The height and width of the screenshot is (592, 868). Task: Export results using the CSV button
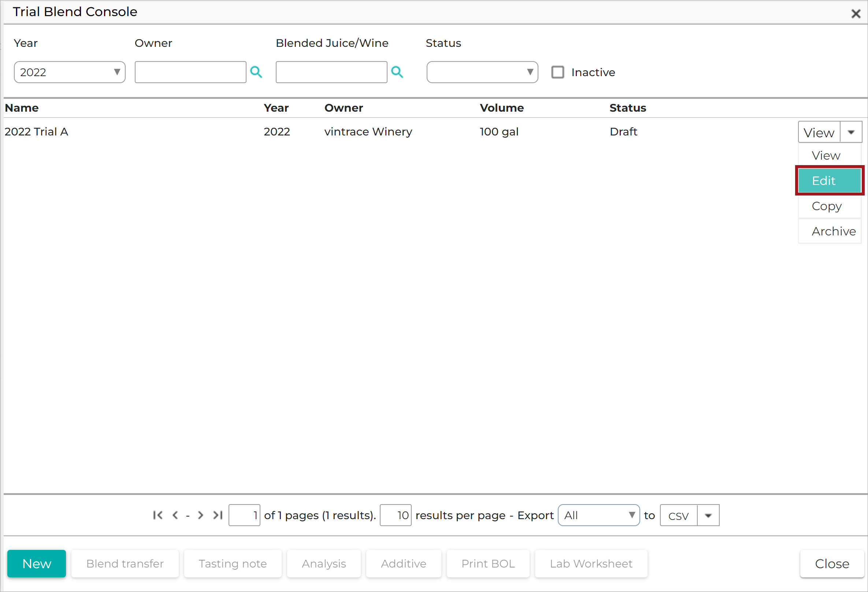(x=679, y=515)
